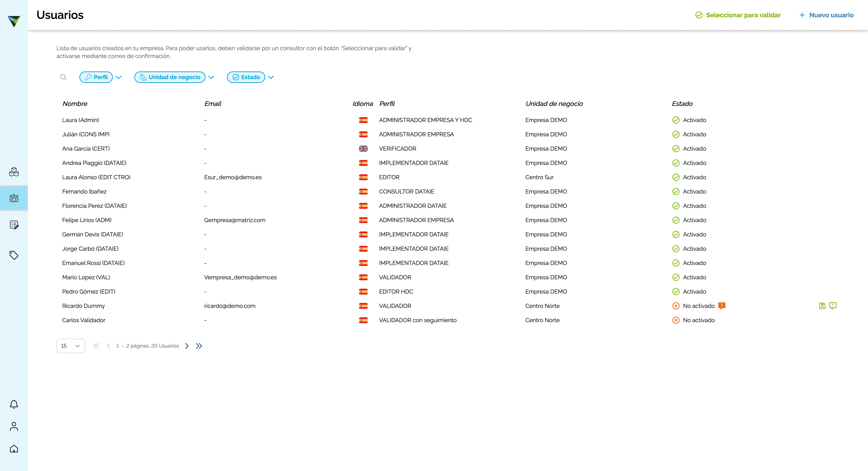
Task: Open notifications bell in sidebar
Action: coord(14,404)
